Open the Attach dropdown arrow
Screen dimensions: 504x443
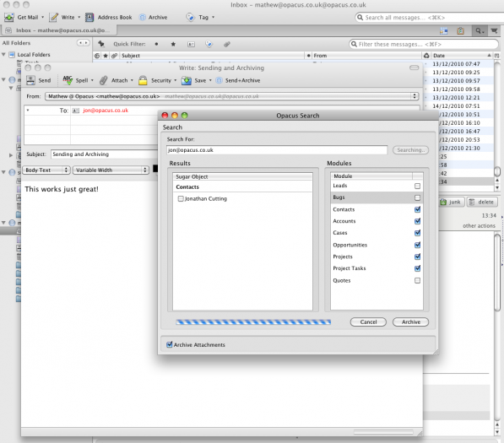132,80
